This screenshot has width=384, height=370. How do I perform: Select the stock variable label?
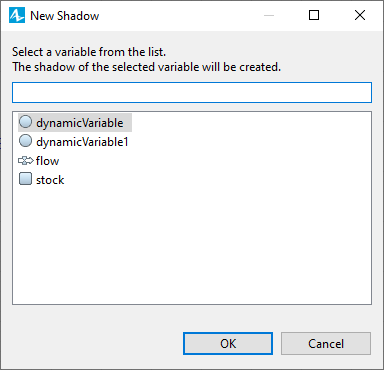(x=50, y=180)
